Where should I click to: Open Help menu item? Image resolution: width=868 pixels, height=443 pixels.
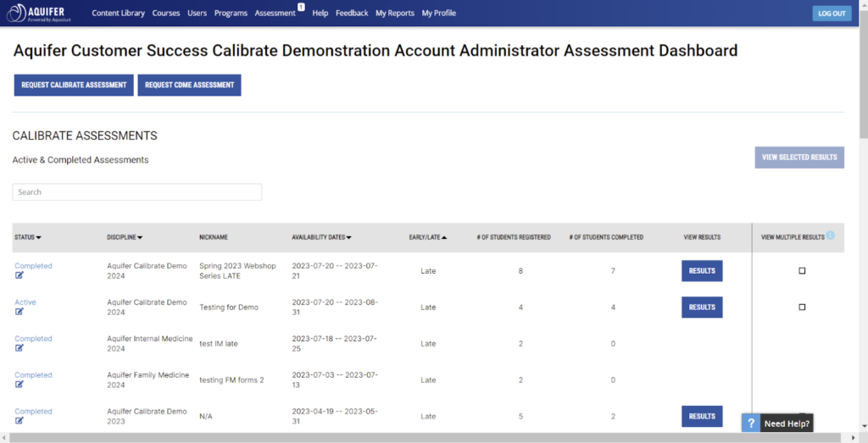tap(320, 14)
